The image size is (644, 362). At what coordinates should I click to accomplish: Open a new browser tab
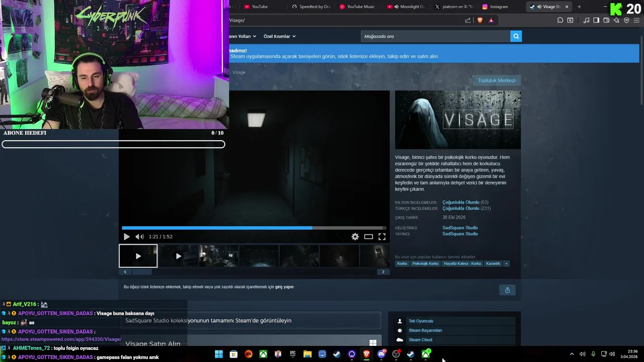click(579, 7)
